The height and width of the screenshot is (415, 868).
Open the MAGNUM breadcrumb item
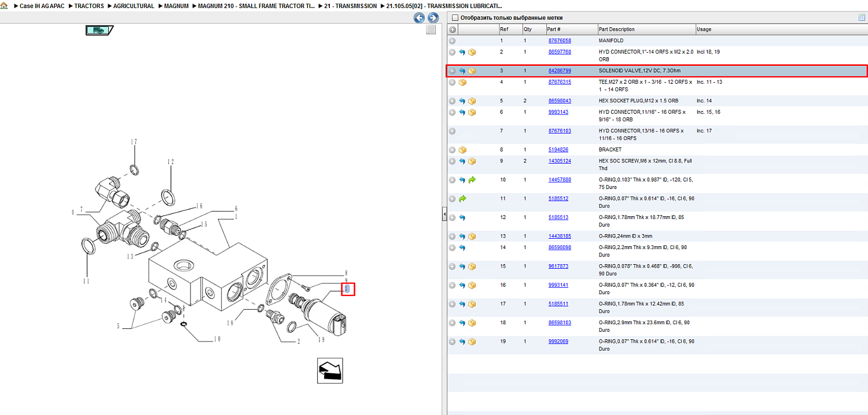(x=176, y=6)
